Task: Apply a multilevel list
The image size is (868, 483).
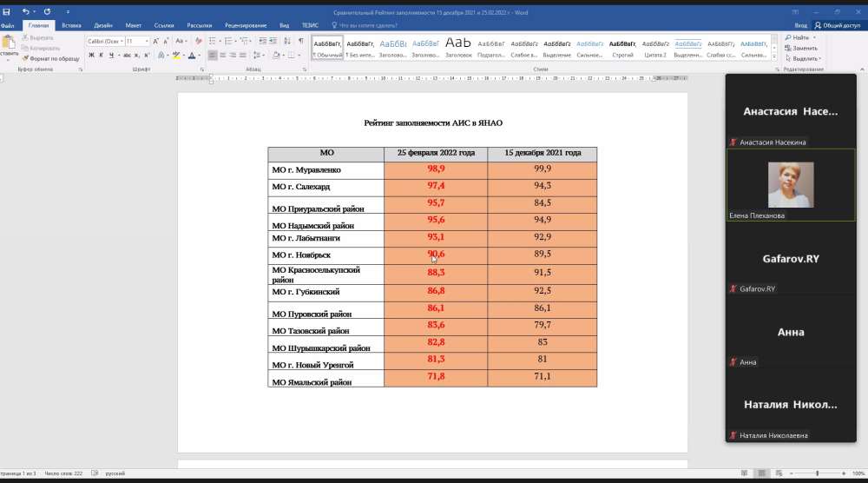Action: (x=244, y=41)
